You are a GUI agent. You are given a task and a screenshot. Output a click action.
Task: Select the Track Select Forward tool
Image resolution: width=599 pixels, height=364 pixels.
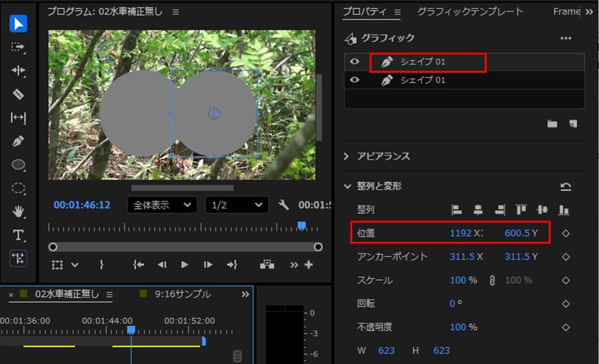(18, 47)
